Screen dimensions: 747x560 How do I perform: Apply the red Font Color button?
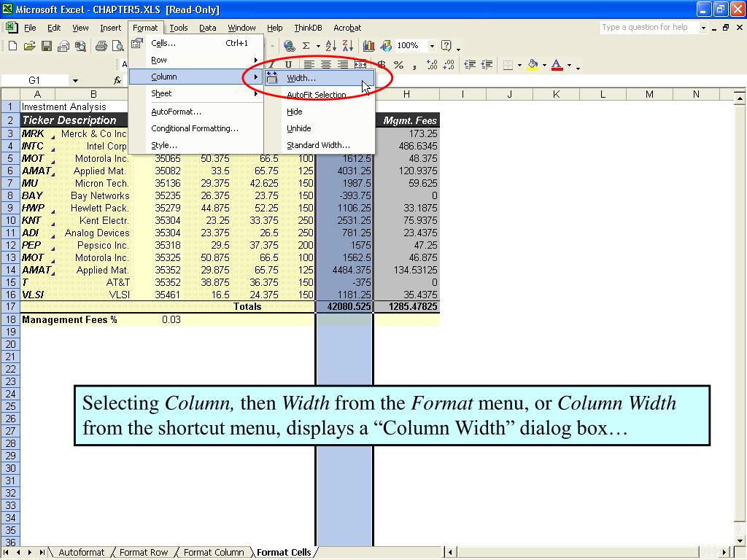pos(557,65)
